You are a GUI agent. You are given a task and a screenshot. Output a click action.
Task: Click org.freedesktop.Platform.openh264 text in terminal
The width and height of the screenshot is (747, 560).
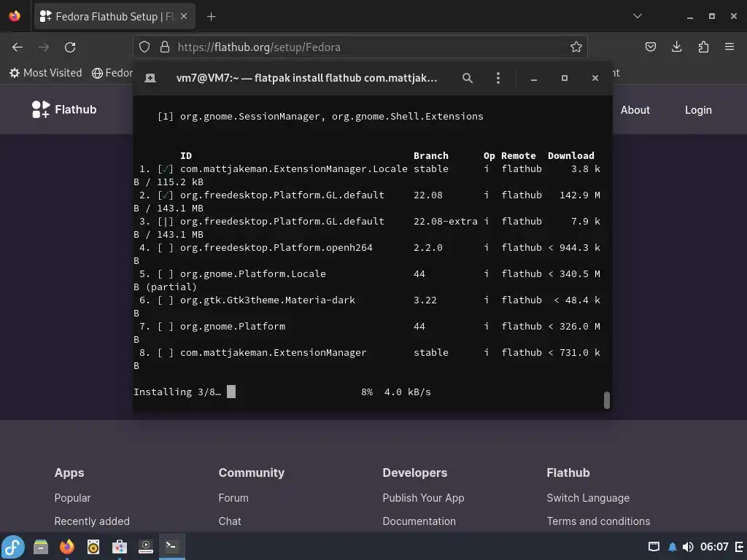(276, 248)
